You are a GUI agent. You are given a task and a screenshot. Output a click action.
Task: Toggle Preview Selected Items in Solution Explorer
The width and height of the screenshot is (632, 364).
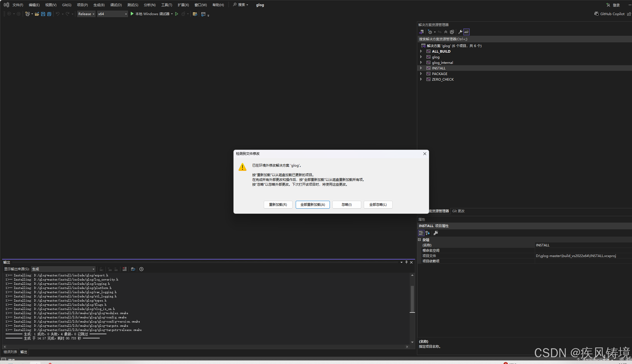point(467,32)
